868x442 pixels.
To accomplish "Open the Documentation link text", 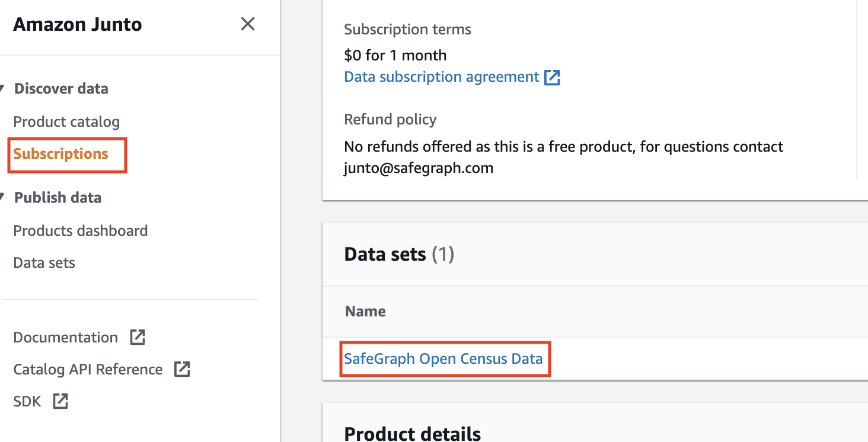I will point(65,338).
